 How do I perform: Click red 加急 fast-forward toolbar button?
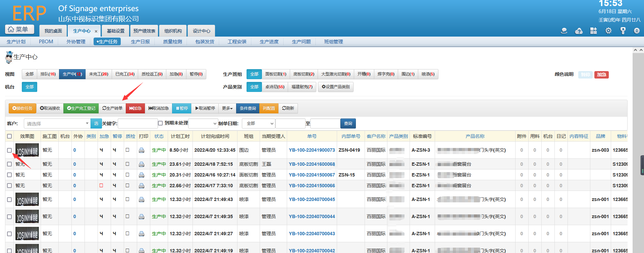pos(136,108)
